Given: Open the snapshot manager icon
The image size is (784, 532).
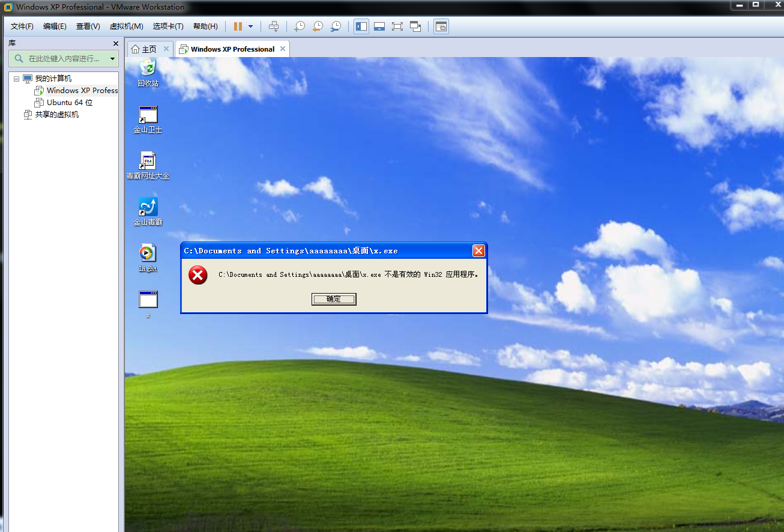Looking at the screenshot, I should tap(336, 26).
